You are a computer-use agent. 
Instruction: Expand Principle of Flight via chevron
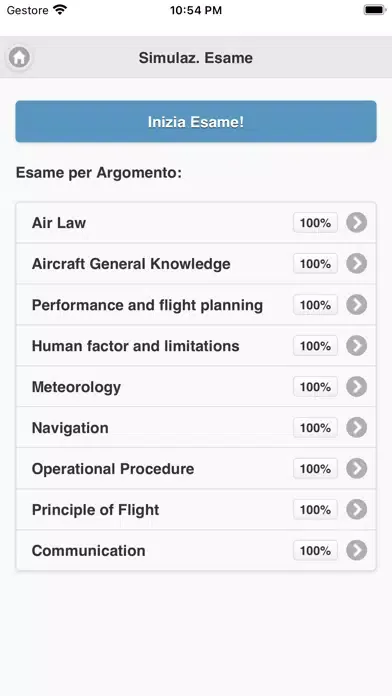pos(356,510)
